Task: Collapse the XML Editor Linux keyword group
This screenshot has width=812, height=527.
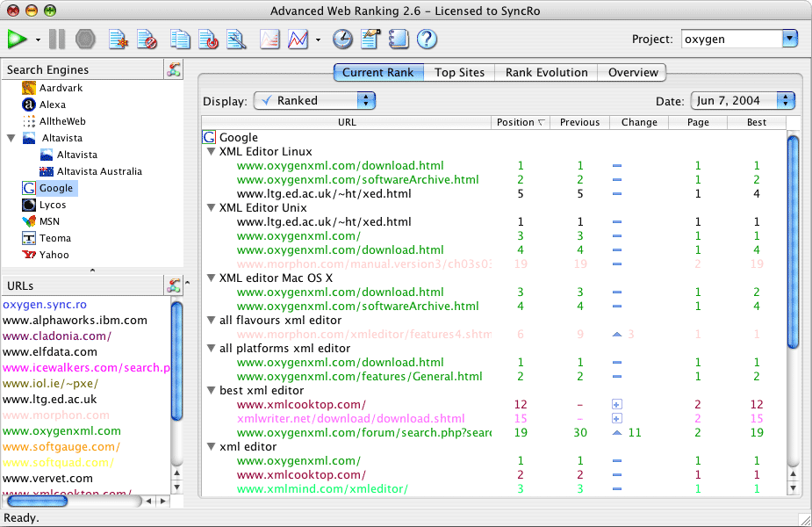Action: tap(211, 152)
